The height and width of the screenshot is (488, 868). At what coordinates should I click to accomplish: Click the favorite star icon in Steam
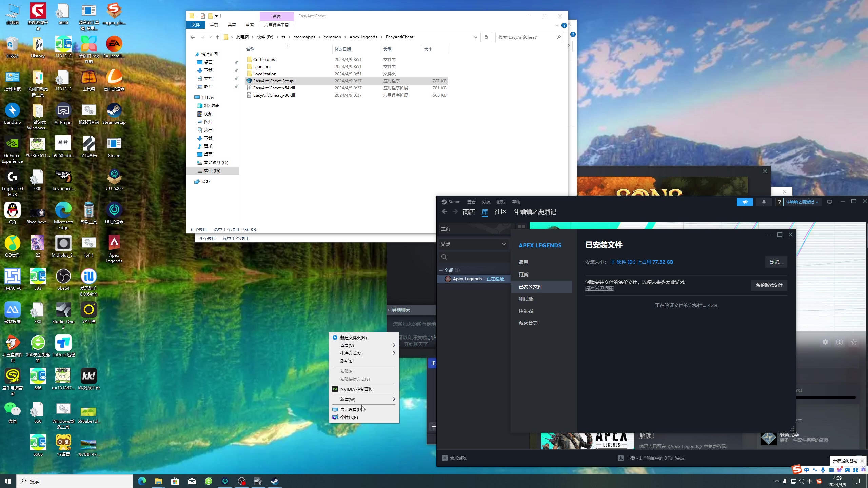pos(853,342)
